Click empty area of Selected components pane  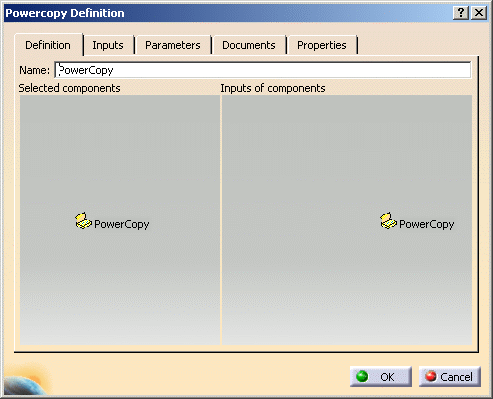(120, 150)
